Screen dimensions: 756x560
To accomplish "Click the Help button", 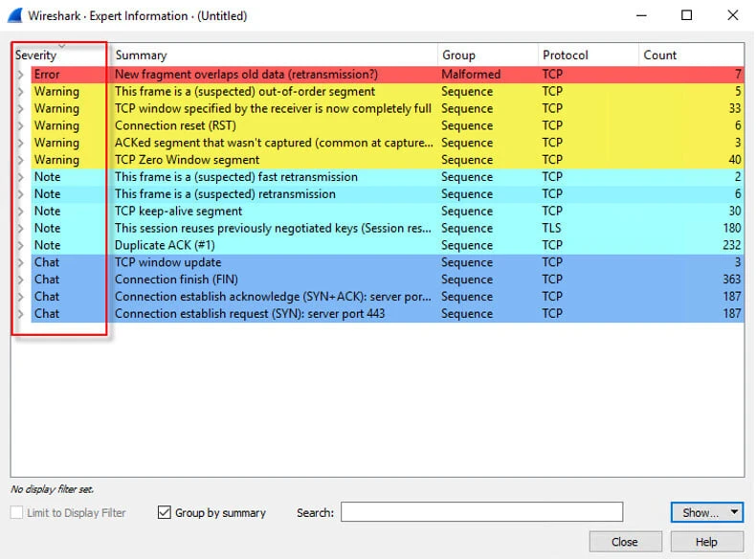I will point(706,542).
